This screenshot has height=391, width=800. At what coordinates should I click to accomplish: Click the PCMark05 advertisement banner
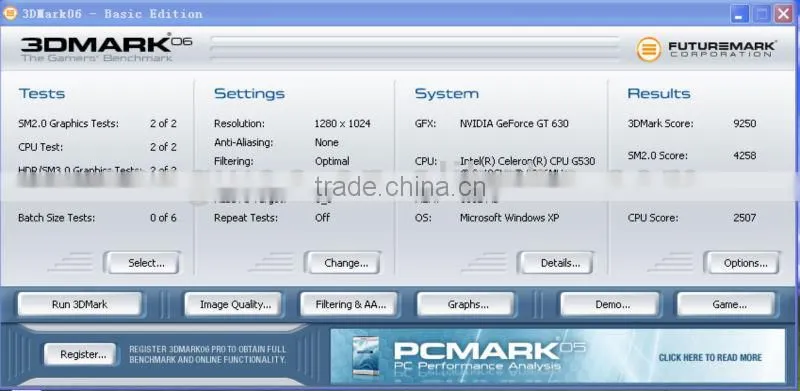(558, 356)
